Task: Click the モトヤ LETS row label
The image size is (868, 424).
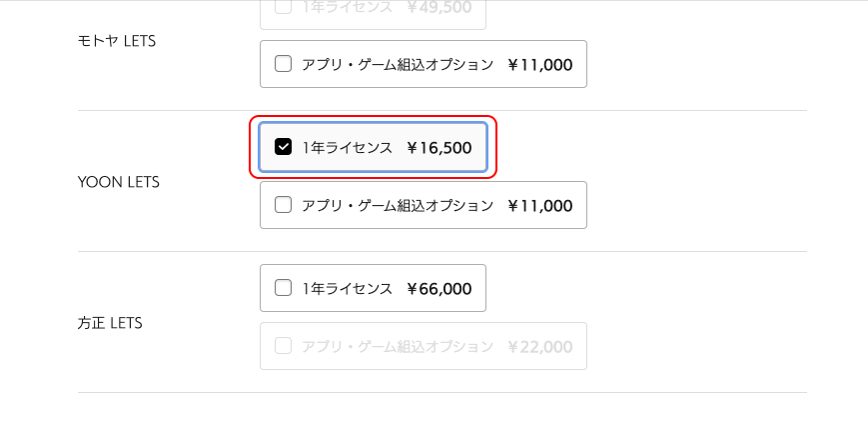Action: click(x=117, y=41)
